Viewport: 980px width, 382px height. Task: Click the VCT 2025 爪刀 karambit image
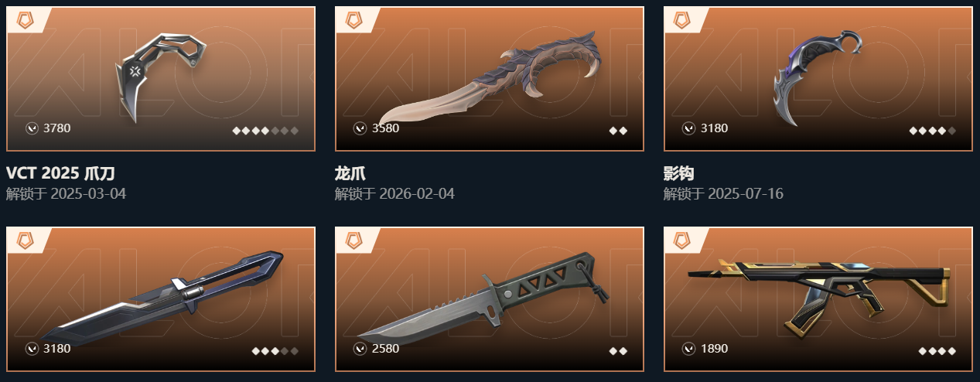(163, 78)
